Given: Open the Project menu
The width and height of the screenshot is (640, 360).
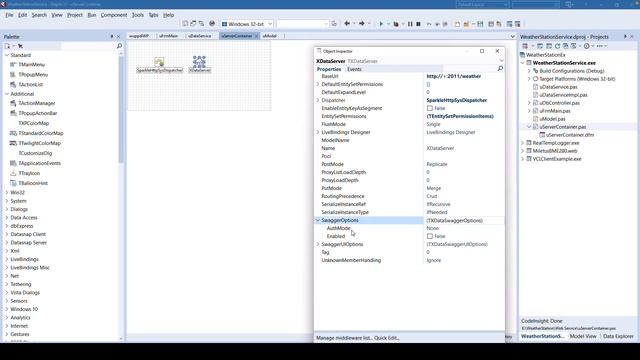Looking at the screenshot, I should click(x=75, y=15).
